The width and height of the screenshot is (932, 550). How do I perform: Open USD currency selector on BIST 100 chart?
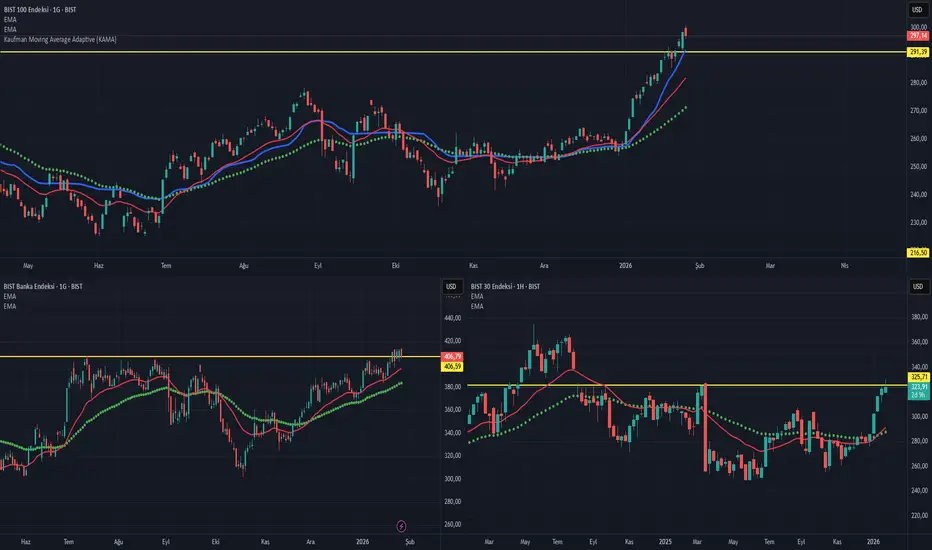pyautogui.click(x=916, y=10)
